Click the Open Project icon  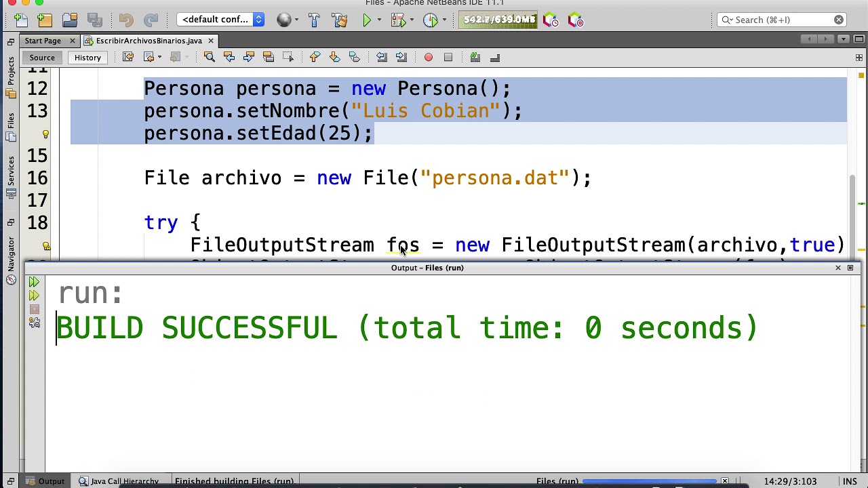[69, 20]
